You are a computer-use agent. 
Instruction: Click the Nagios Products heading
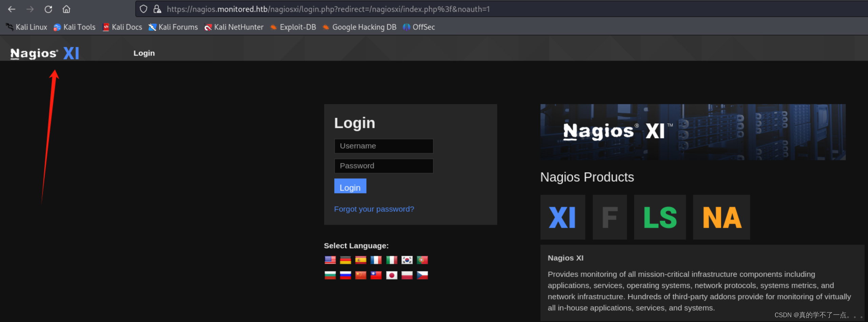coord(587,177)
